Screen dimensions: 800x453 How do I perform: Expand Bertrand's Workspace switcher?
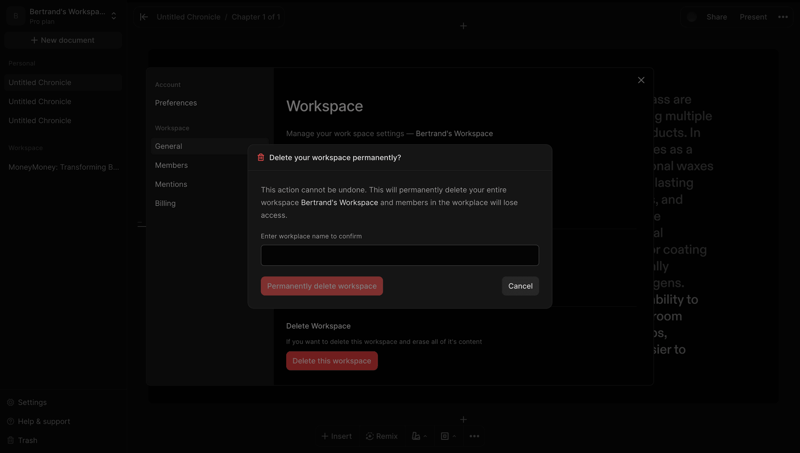[x=114, y=16]
